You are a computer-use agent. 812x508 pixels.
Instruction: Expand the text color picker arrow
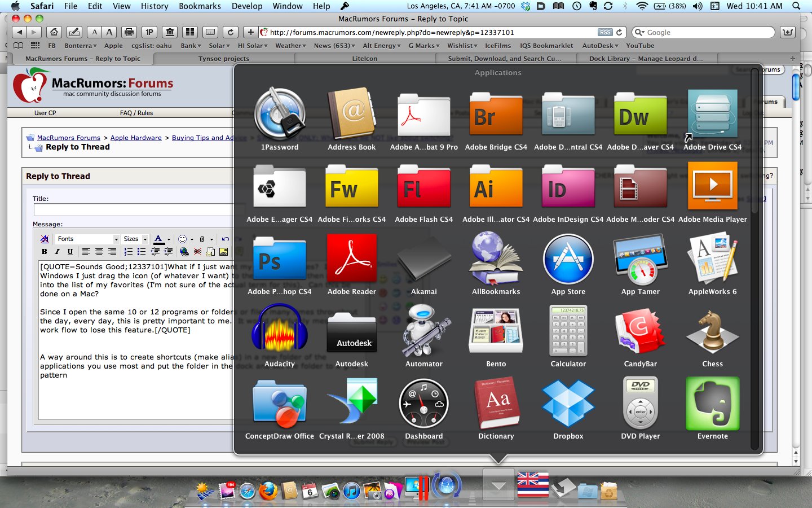coord(169,239)
